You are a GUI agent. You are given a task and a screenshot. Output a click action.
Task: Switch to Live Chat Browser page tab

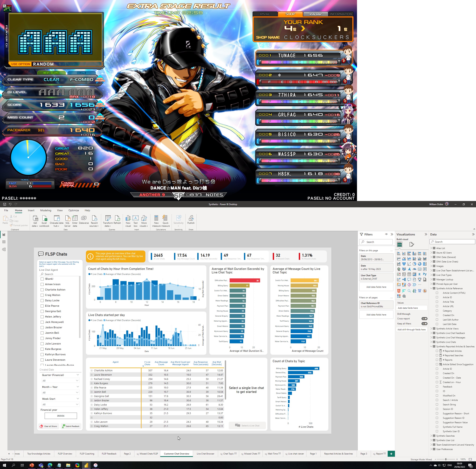click(x=205, y=454)
